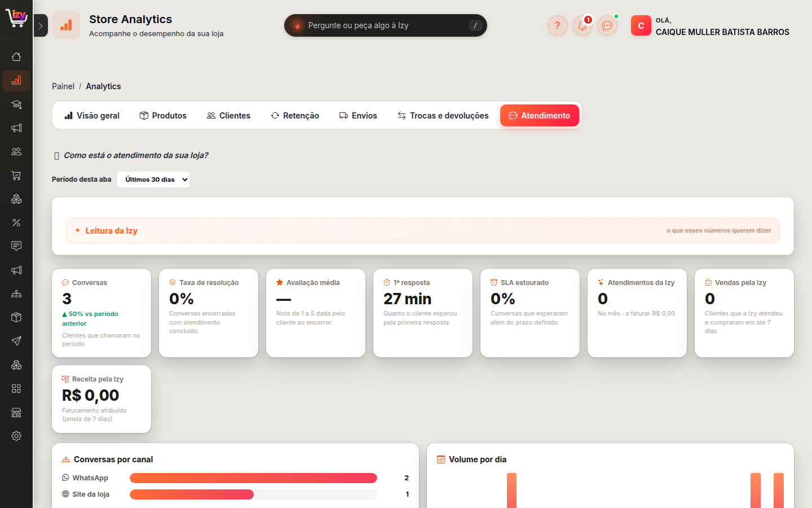Screen dimensions: 812x508
Task: Open the message lines sidebar icon
Action: tap(16, 246)
